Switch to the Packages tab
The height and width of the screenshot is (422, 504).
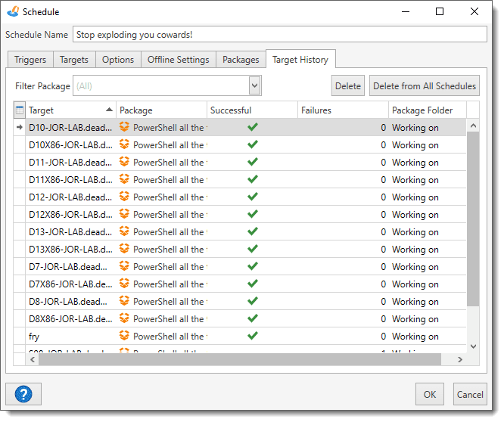241,60
